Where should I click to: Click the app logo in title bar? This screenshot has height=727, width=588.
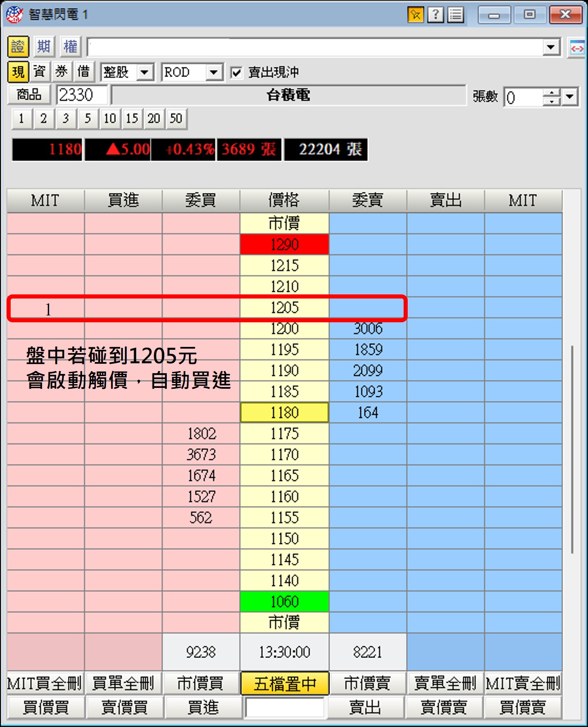[15, 15]
